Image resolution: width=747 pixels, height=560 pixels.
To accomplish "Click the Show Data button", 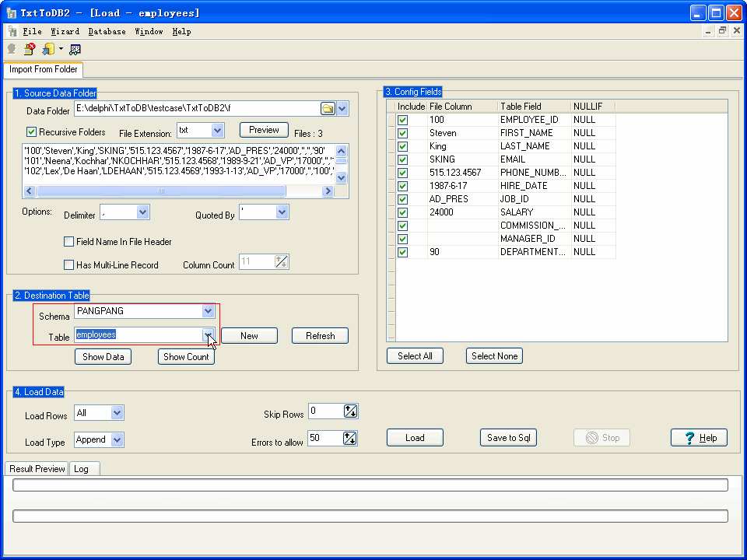I will [103, 357].
